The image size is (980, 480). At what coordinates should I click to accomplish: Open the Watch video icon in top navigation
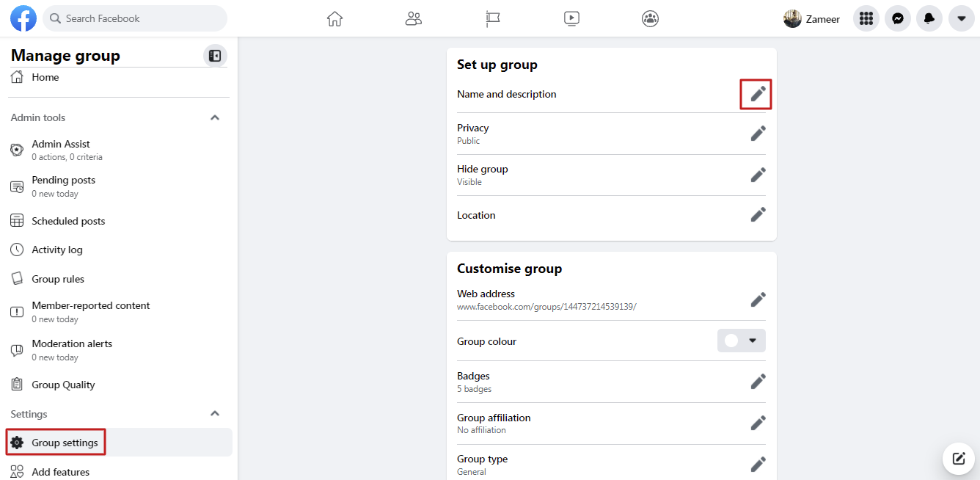pyautogui.click(x=572, y=19)
